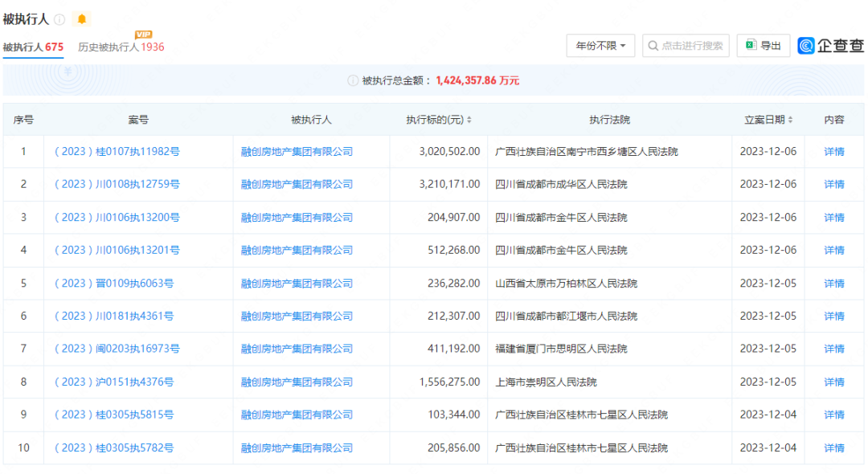Open case (2023)川0108执12759号 link
This screenshot has height=474, width=868.
117,185
